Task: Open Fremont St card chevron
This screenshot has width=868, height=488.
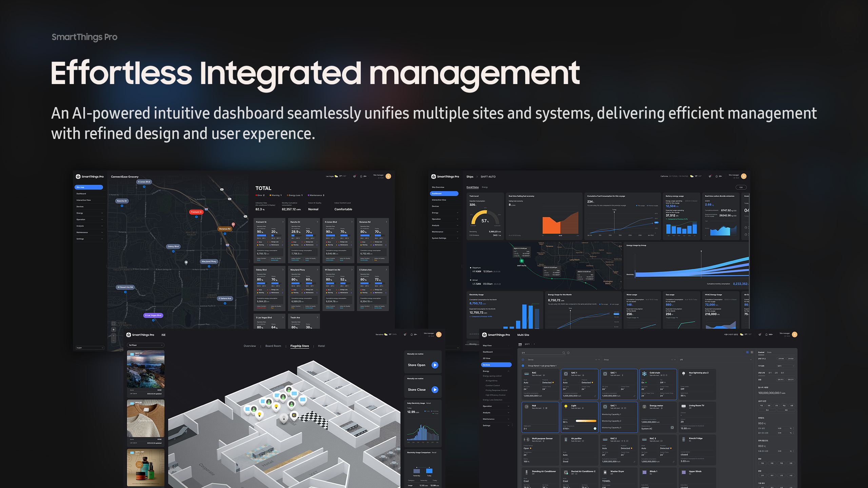Action: 283,222
